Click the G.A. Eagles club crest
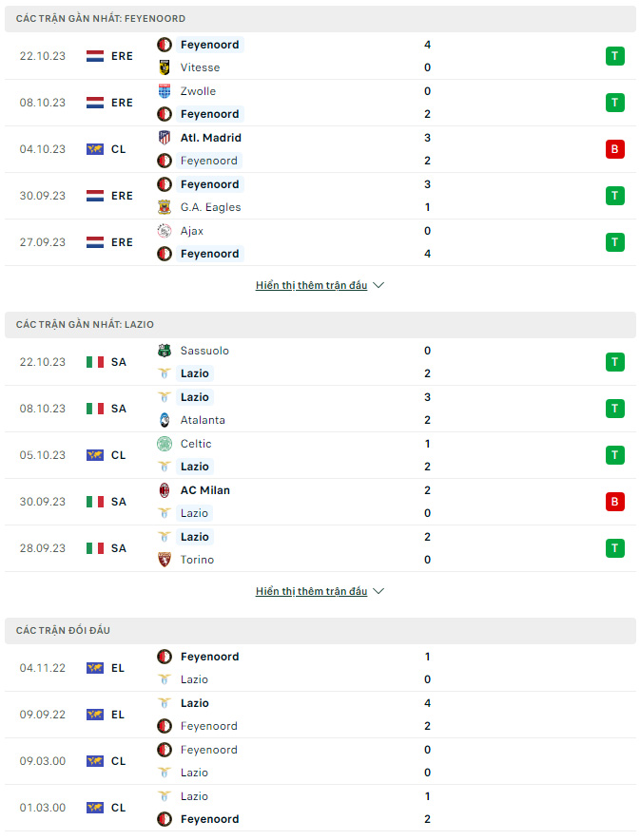The width and height of the screenshot is (640, 840). (165, 207)
